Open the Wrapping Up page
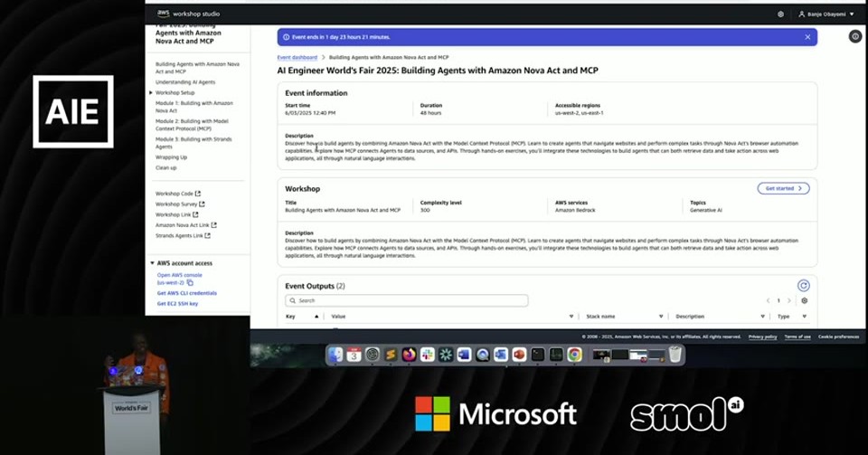Image resolution: width=868 pixels, height=455 pixels. click(171, 157)
